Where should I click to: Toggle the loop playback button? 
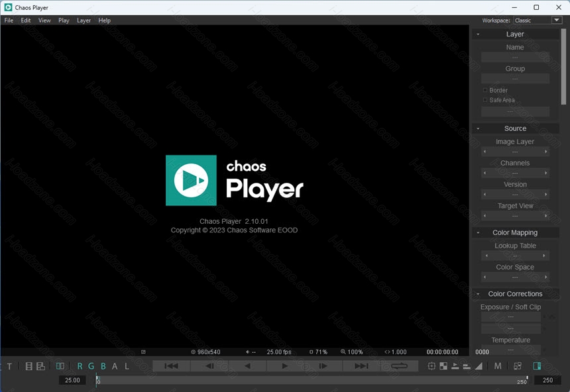[x=399, y=366]
